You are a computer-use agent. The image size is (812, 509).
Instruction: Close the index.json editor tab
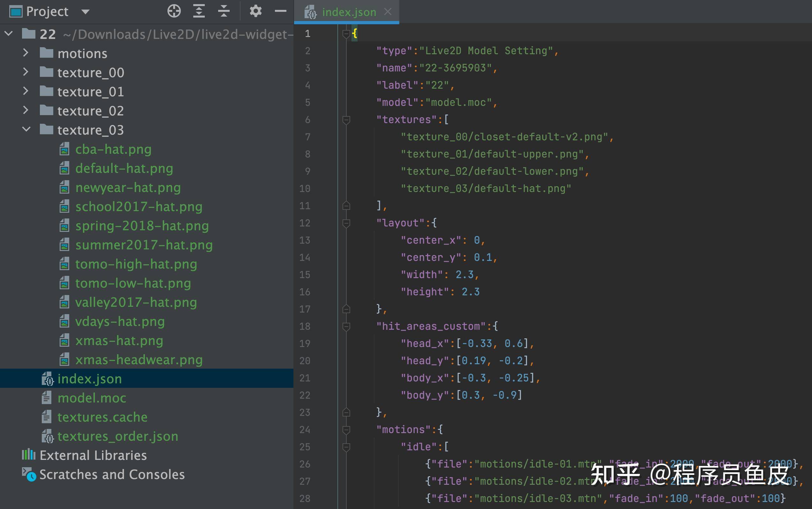388,12
